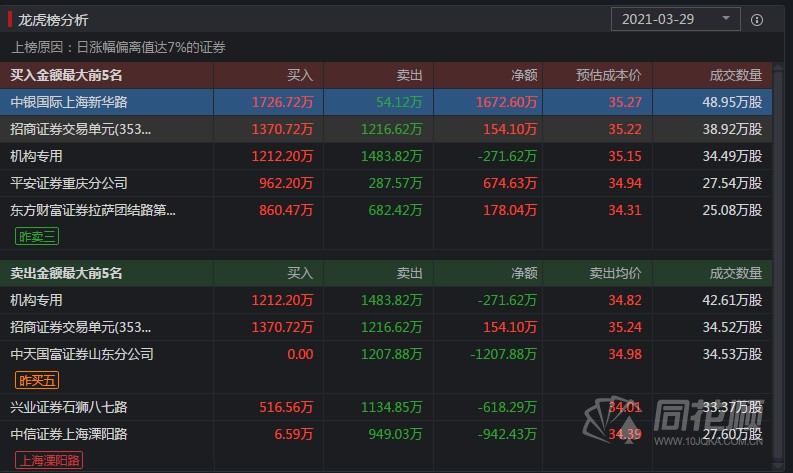The width and height of the screenshot is (793, 473).
Task: Click volume 25.08万股
Action: click(x=732, y=210)
